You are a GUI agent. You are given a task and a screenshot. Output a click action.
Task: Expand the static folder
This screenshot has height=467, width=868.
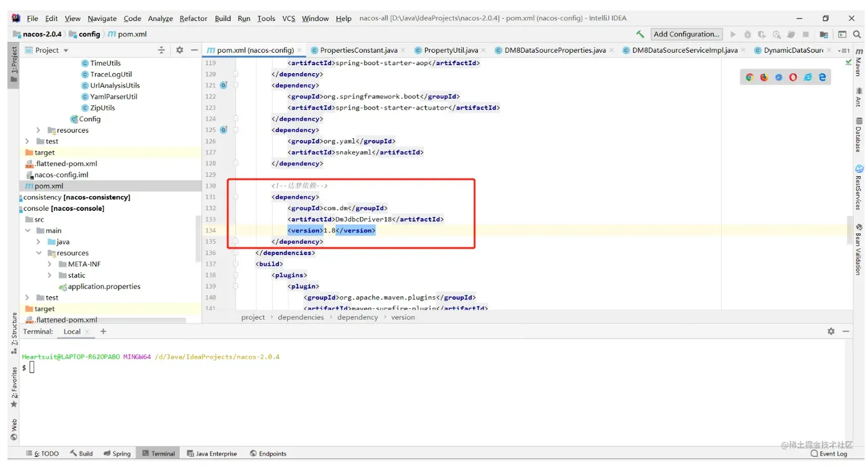50,275
